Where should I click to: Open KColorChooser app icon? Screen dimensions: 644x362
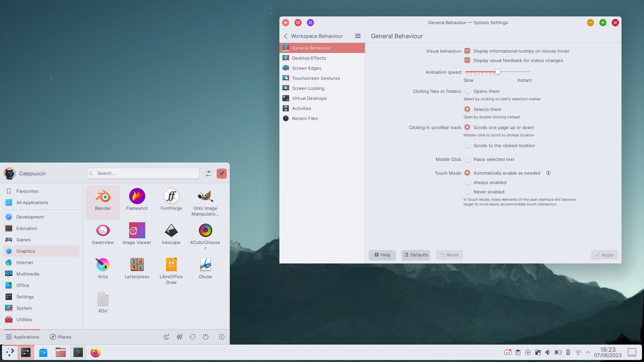coord(205,235)
